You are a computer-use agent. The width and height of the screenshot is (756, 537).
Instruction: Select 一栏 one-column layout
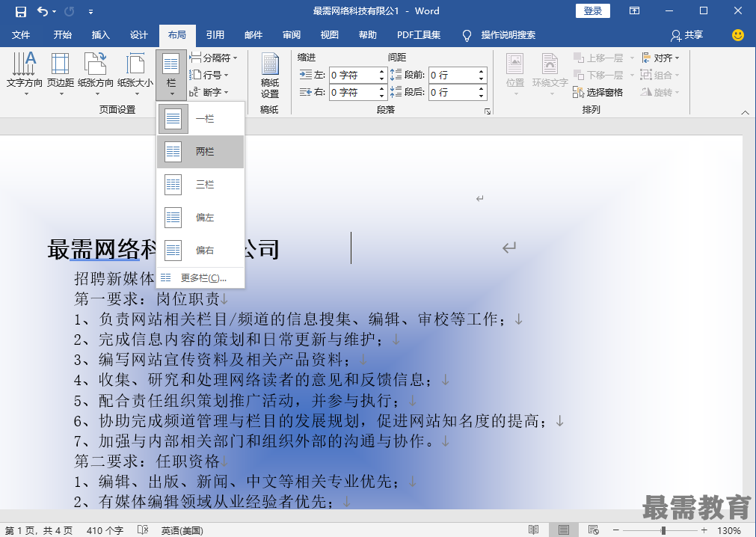(x=200, y=119)
